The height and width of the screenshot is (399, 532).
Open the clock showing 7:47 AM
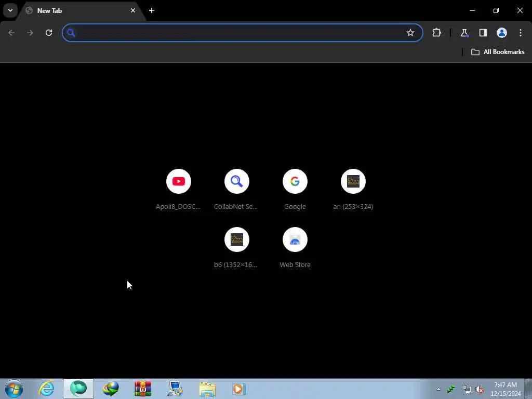click(505, 389)
